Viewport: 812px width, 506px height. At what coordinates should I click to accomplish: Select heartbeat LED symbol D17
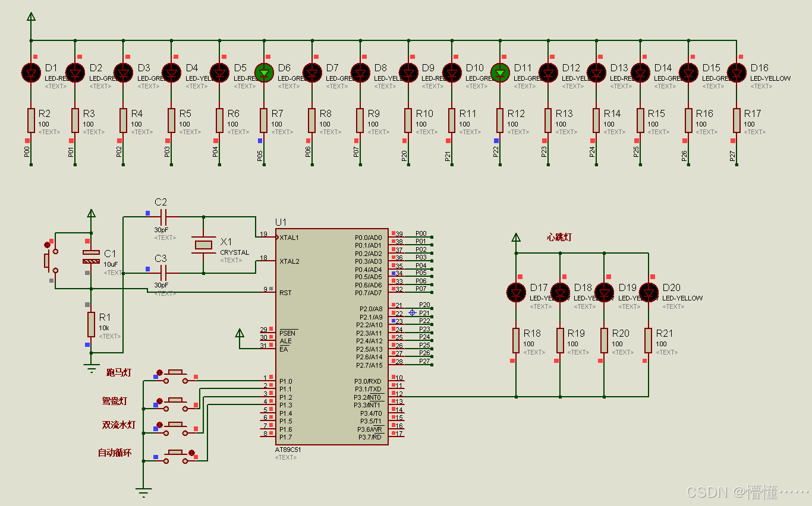coord(516,292)
